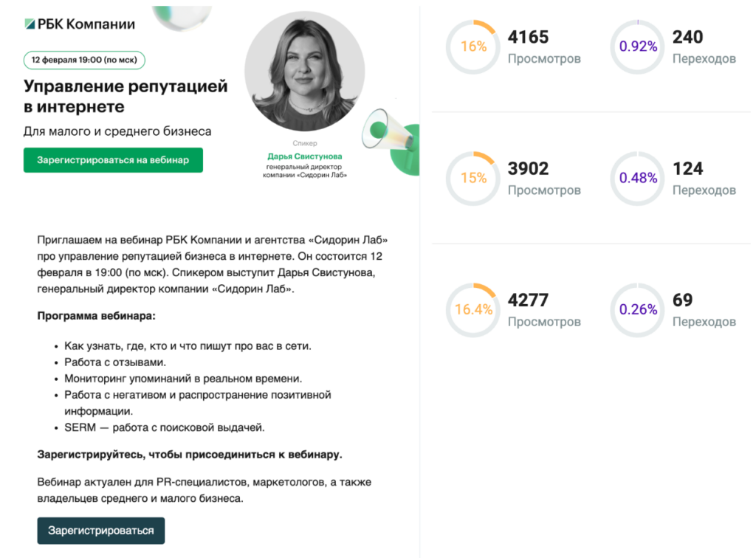Click the speaker's circular portrait photo
This screenshot has height=558, width=756.
coord(304,72)
